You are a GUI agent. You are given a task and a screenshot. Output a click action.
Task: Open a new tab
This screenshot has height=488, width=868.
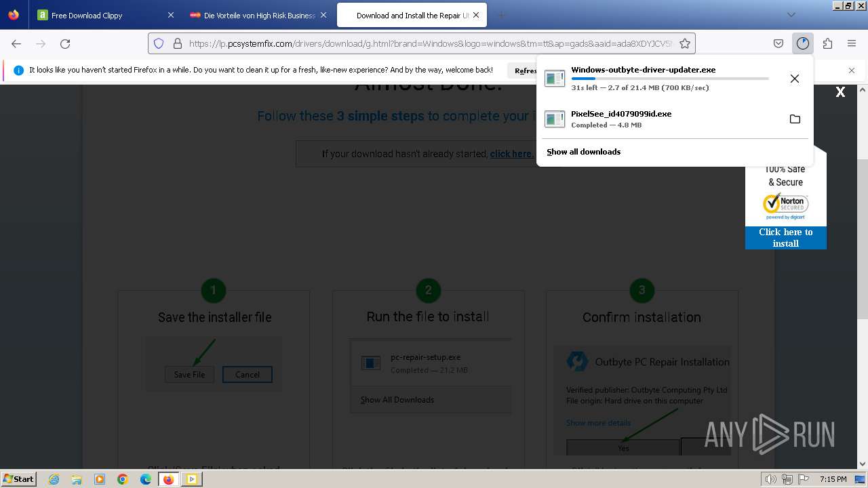pos(501,15)
